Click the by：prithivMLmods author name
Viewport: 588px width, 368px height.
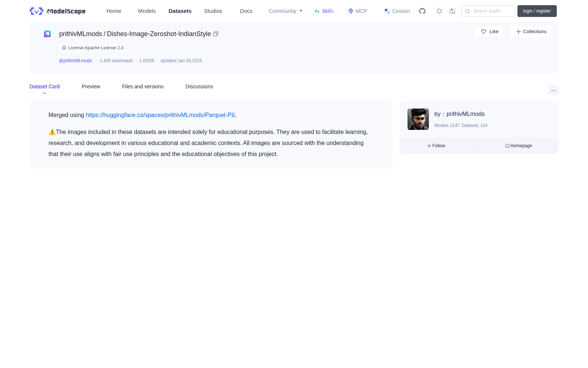coord(459,114)
